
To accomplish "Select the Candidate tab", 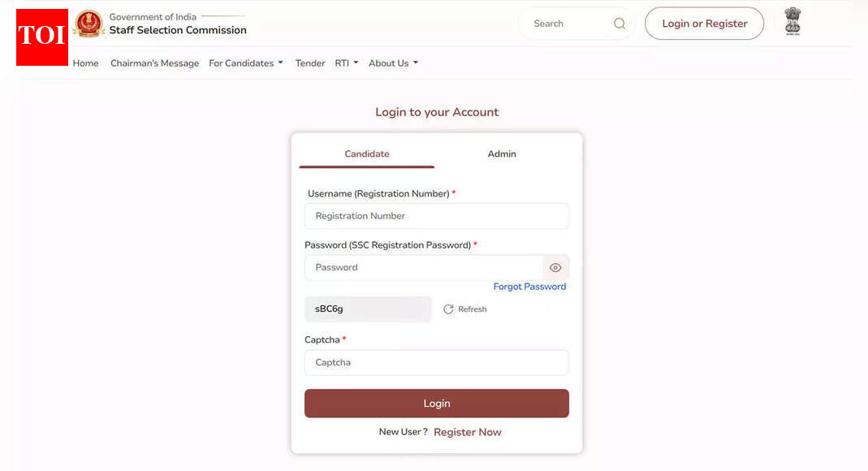I will pos(366,153).
